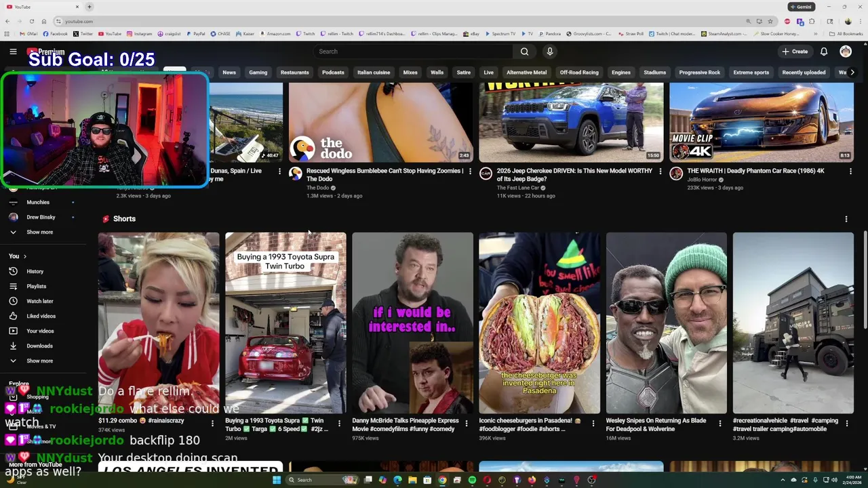Advance the category chips with the right arrow

[x=852, y=73]
